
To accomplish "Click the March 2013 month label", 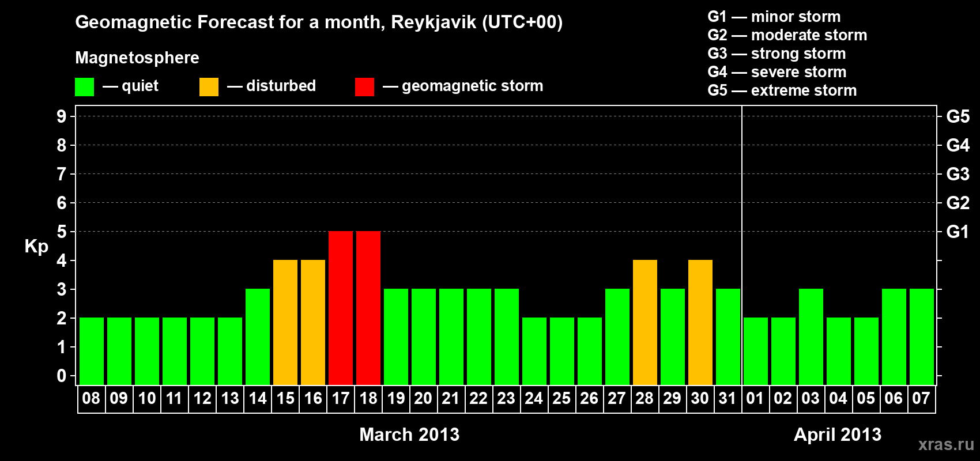I will (x=409, y=434).
